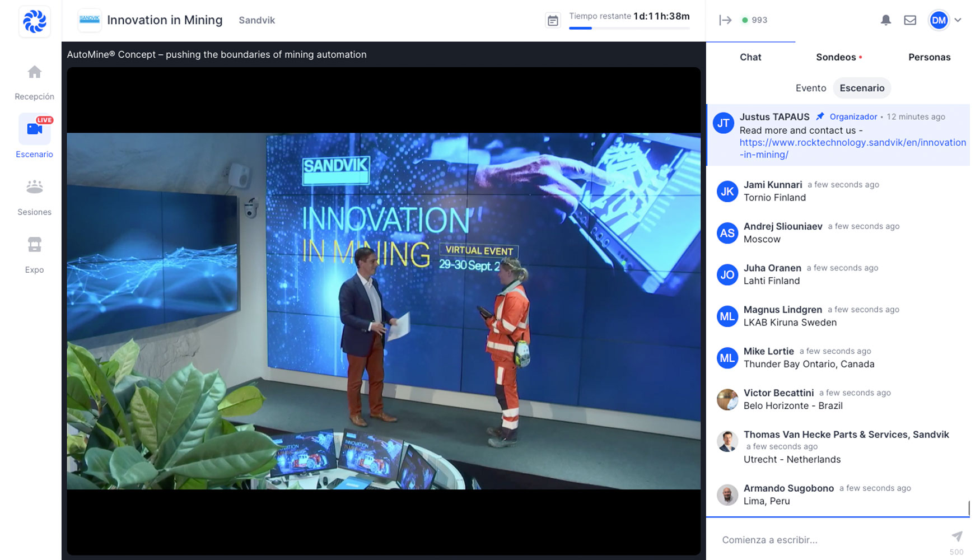The width and height of the screenshot is (980, 560).
Task: Open Mike Lortie ML avatar
Action: [727, 358]
